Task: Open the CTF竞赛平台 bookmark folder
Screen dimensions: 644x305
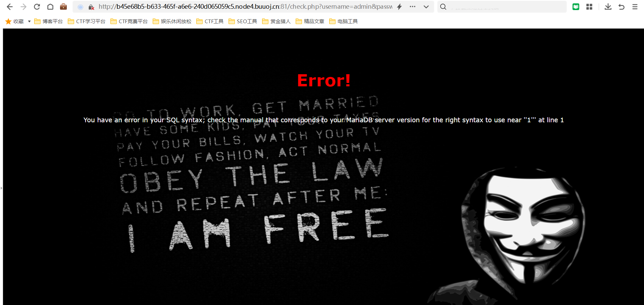Action: (129, 21)
